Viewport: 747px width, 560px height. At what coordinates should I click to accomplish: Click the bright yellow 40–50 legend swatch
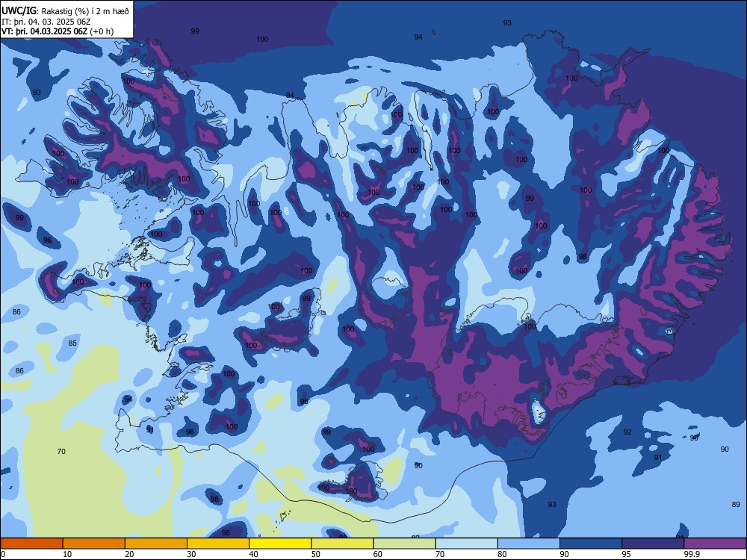point(280,544)
